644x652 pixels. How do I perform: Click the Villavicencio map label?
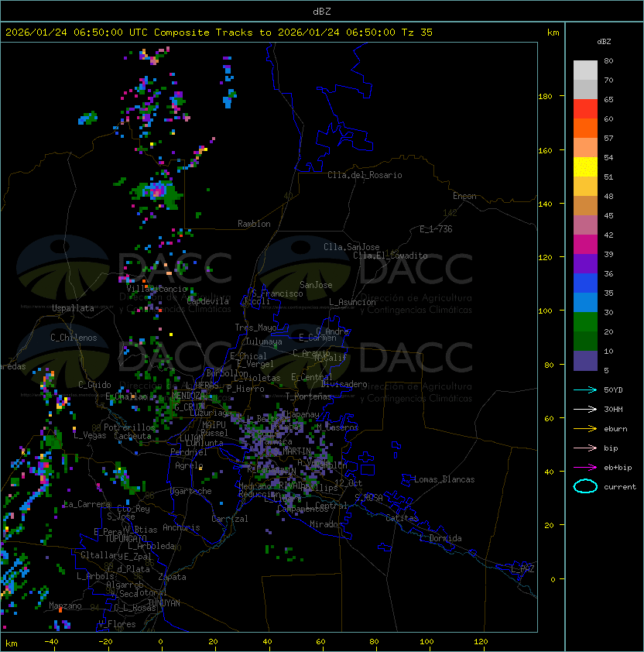pyautogui.click(x=156, y=289)
